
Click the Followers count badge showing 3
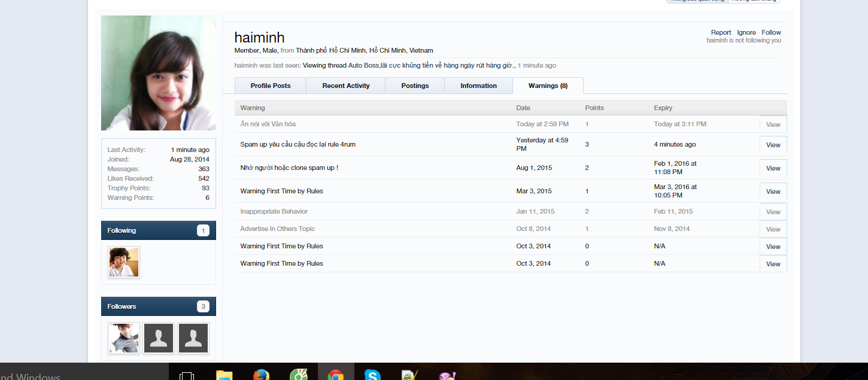pyautogui.click(x=203, y=306)
